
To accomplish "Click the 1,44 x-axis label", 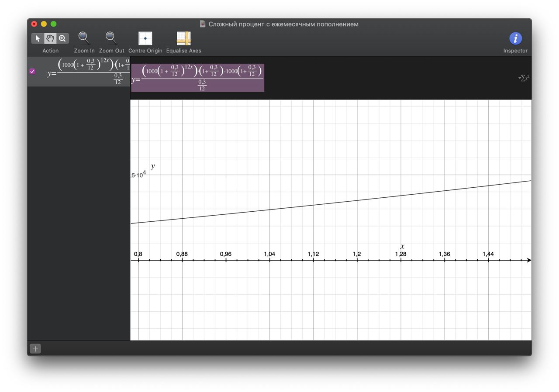I will [488, 254].
